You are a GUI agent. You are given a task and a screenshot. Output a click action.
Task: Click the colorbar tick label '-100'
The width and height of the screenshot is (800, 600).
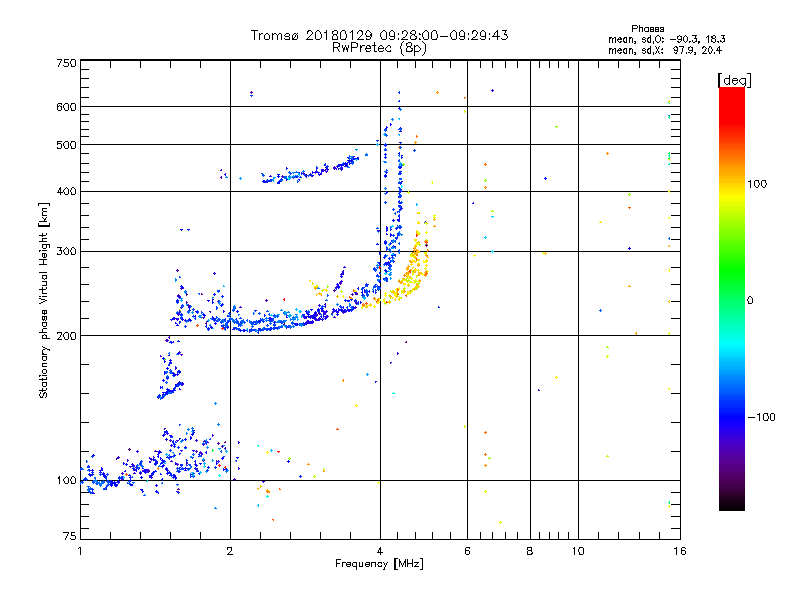click(x=762, y=417)
